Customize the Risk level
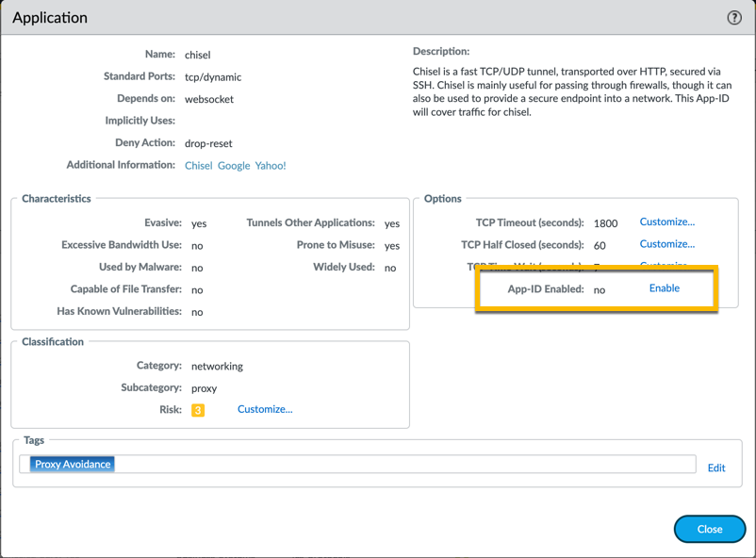The height and width of the screenshot is (558, 756). coord(265,409)
